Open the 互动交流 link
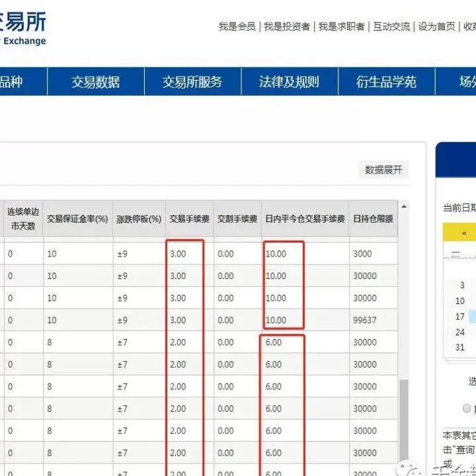Viewport: 476px width, 476px height. (391, 26)
